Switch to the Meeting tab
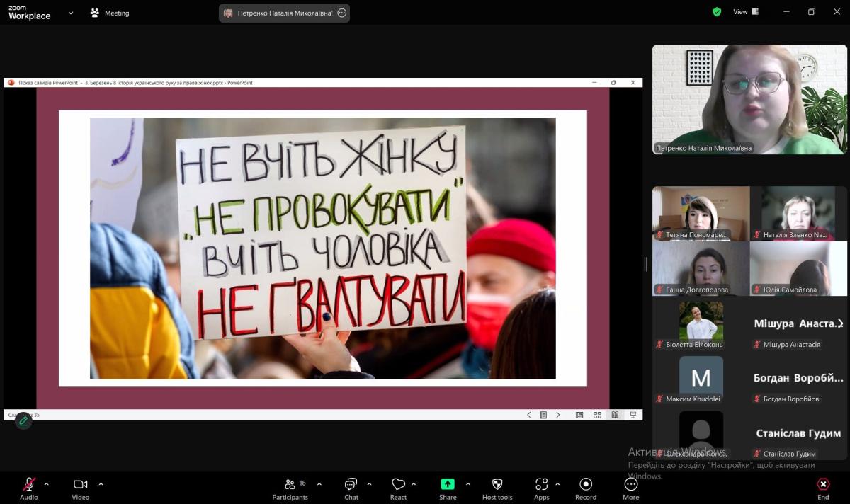 110,13
